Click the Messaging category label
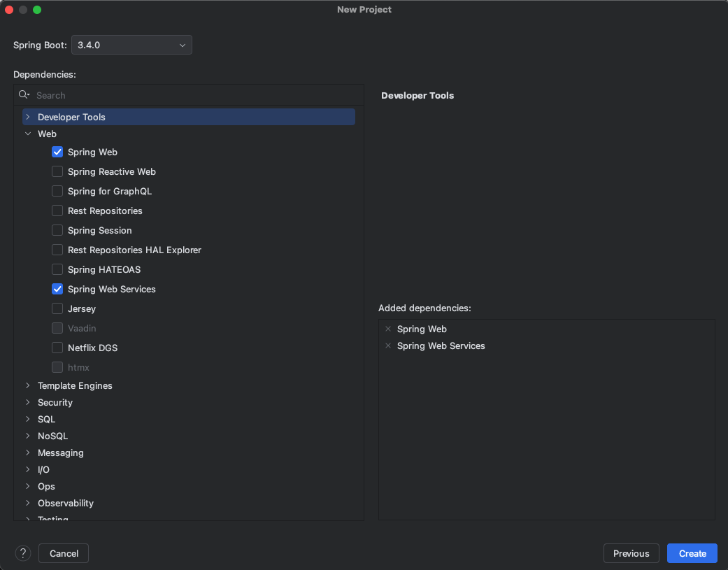Viewport: 728px width, 570px height. 60,452
